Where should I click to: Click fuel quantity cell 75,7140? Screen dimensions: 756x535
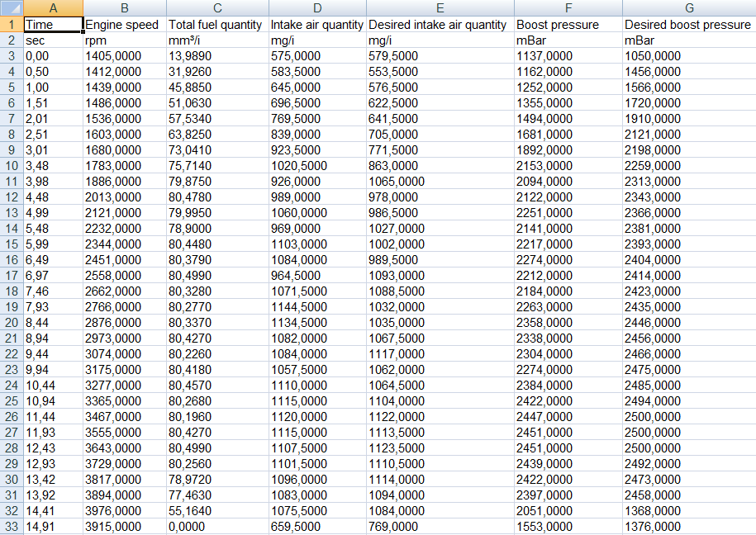click(217, 166)
